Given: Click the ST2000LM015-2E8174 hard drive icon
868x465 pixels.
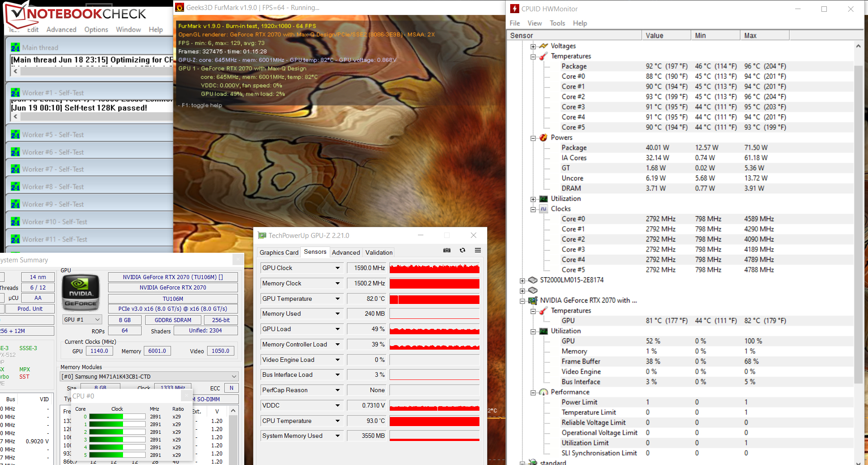Looking at the screenshot, I should pyautogui.click(x=533, y=280).
